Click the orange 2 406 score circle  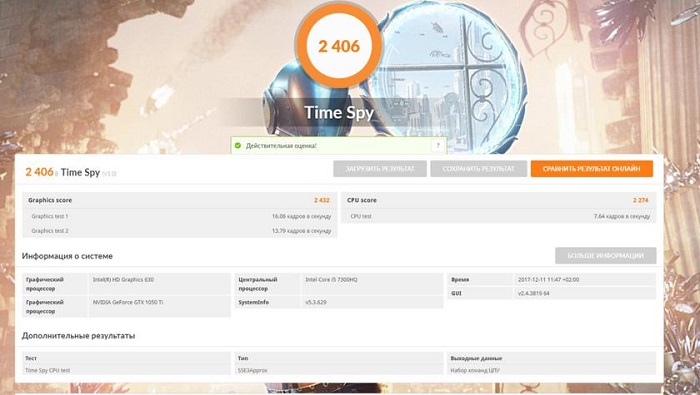click(x=339, y=46)
